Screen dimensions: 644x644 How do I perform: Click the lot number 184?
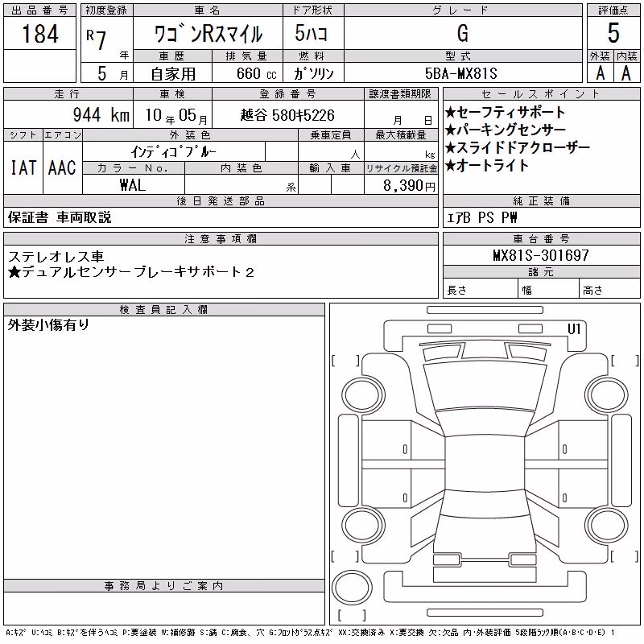click(40, 34)
